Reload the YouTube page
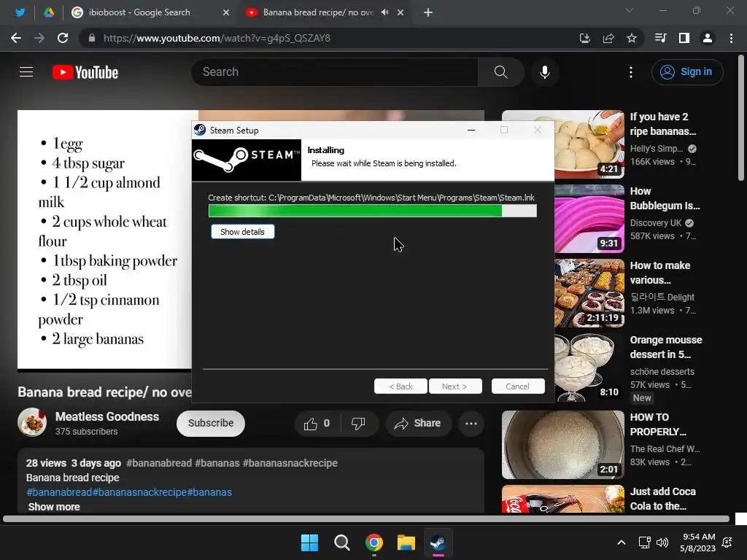747x560 pixels. pyautogui.click(x=63, y=38)
